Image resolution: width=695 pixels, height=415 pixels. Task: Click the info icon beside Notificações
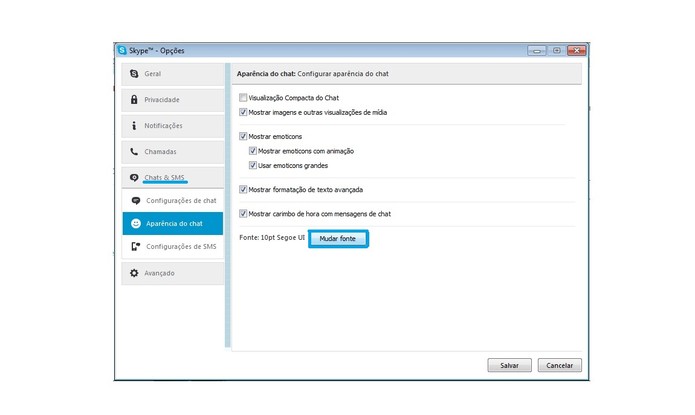[x=134, y=125]
